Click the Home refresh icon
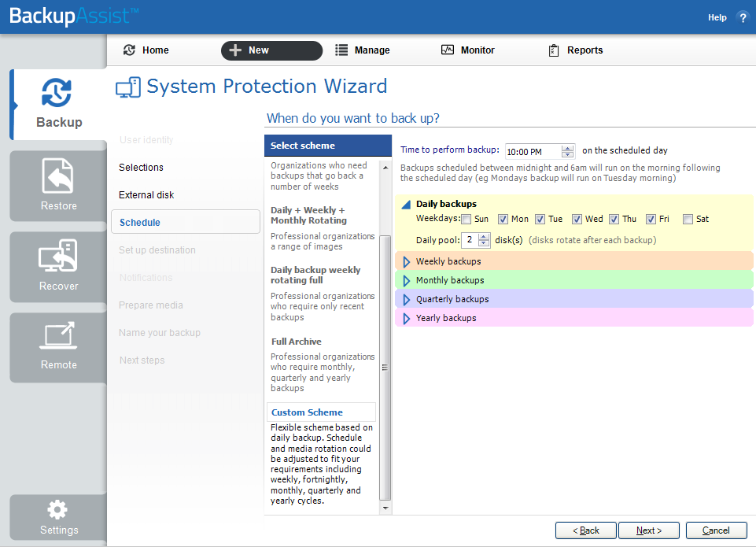This screenshot has height=547, width=756. (x=129, y=50)
